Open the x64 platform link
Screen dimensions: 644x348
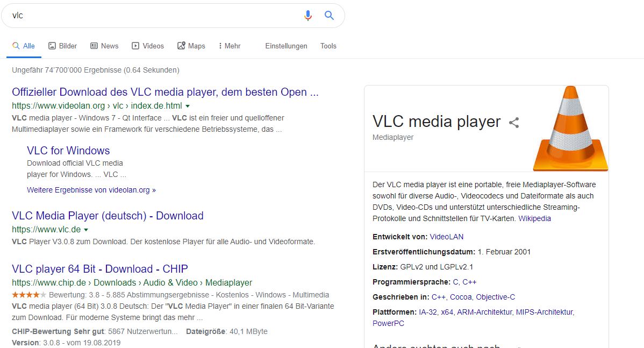[x=447, y=313]
